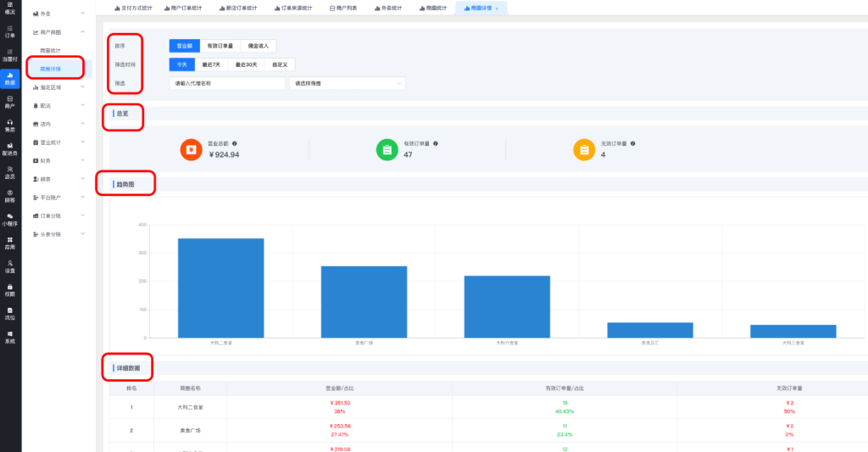Open 设置 from the left sidebar
The image size is (868, 452).
[9, 266]
